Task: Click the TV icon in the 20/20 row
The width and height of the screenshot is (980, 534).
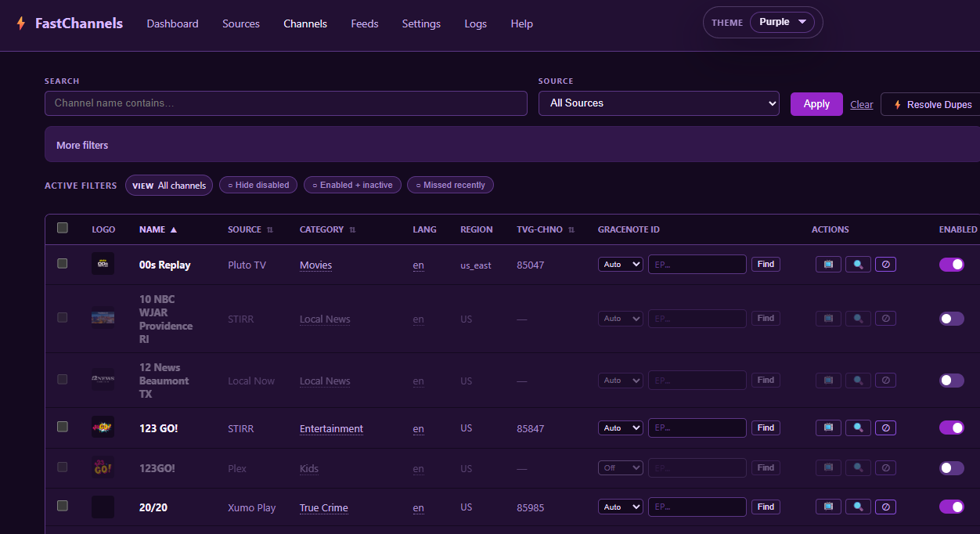Action: pos(828,507)
